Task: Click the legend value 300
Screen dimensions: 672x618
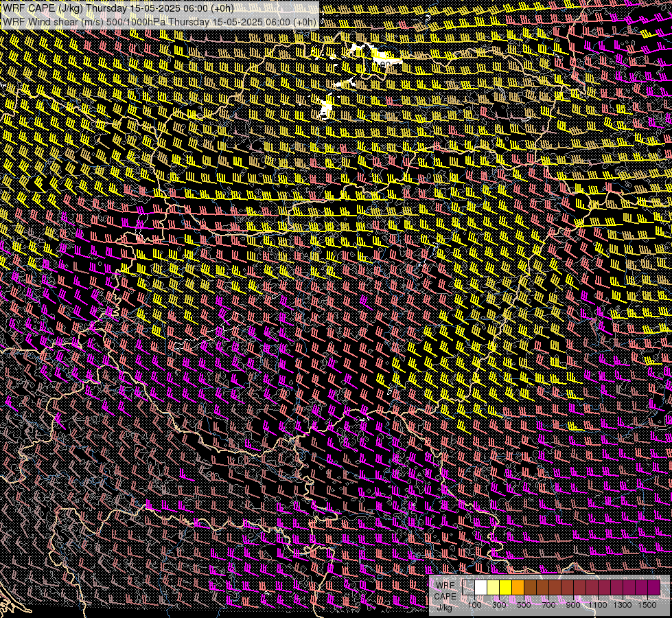Action: [x=499, y=605]
